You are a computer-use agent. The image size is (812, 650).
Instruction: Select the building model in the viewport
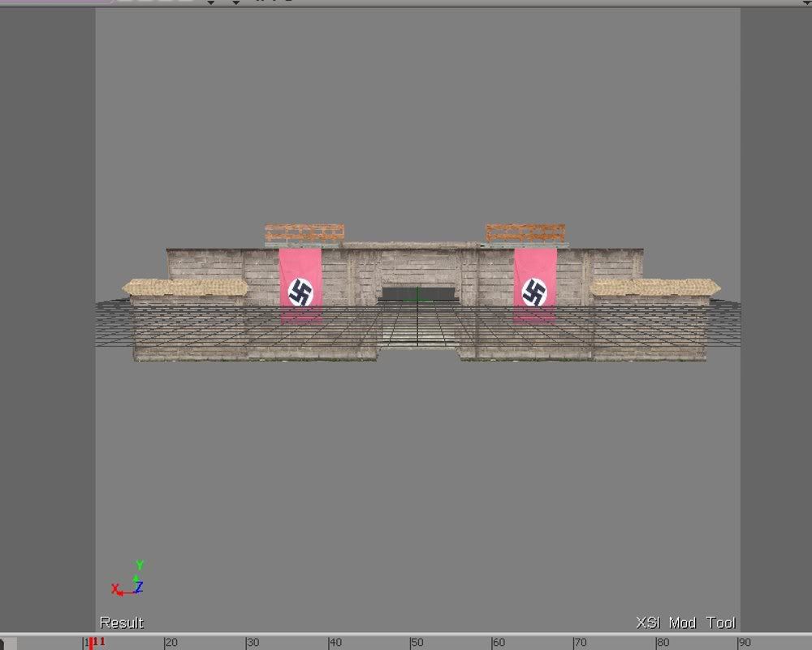coord(420,292)
